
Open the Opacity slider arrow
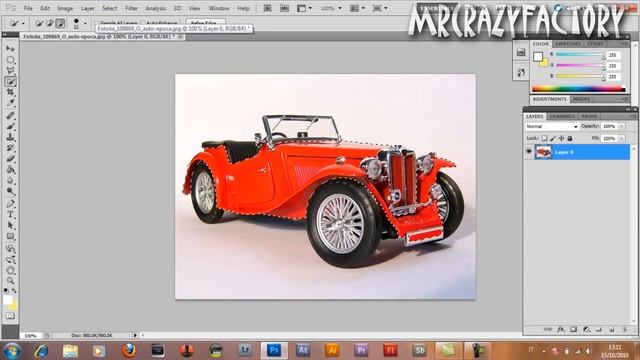click(621, 127)
